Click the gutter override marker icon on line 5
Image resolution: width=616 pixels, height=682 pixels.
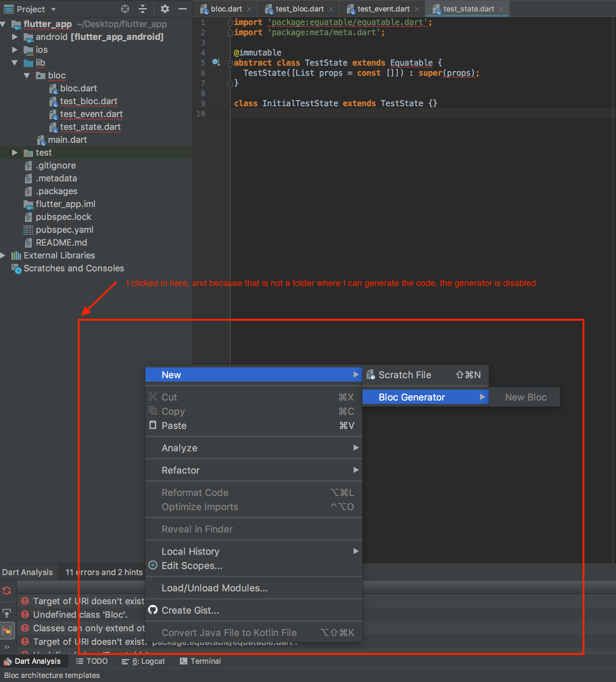(x=216, y=62)
